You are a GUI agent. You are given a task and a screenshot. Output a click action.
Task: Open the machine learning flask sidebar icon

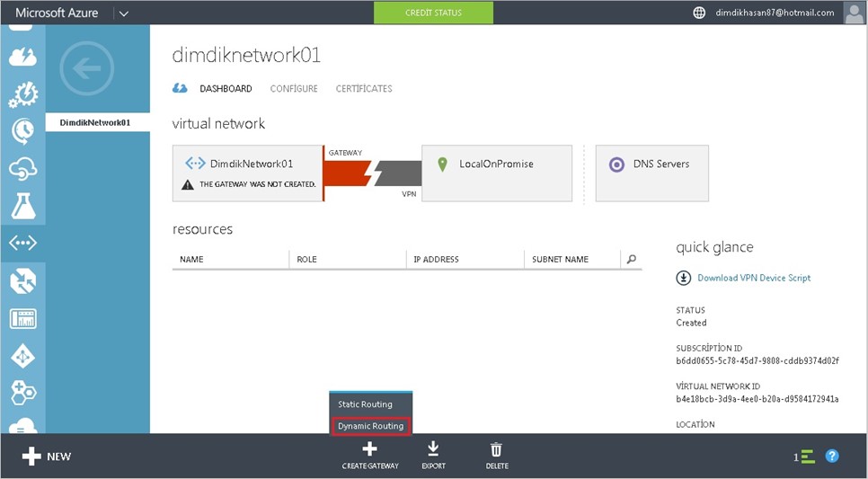point(22,206)
